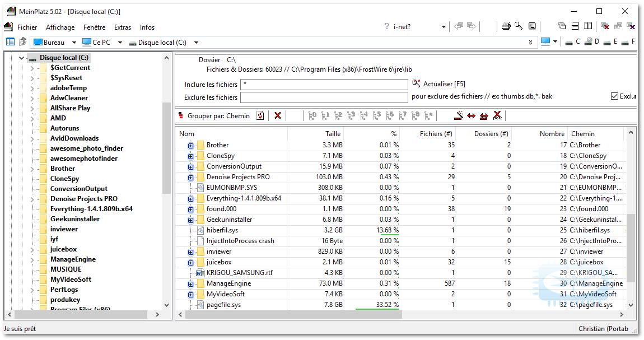Open Disque local (C:) breadcrumb dropdown arrow
The width and height of the screenshot is (644, 340).
point(197,43)
